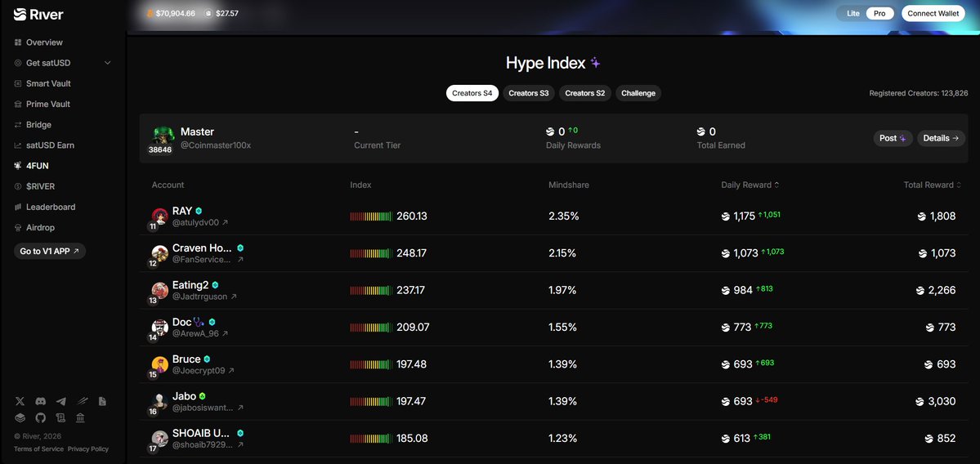980x464 pixels.
Task: Open the scroll icon in footer
Action: [60, 417]
